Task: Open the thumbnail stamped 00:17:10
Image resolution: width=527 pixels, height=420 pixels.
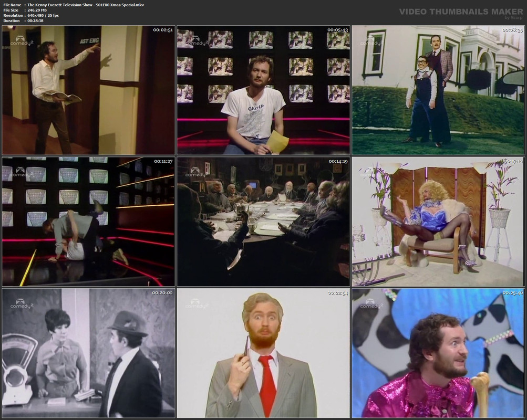Action: point(438,222)
